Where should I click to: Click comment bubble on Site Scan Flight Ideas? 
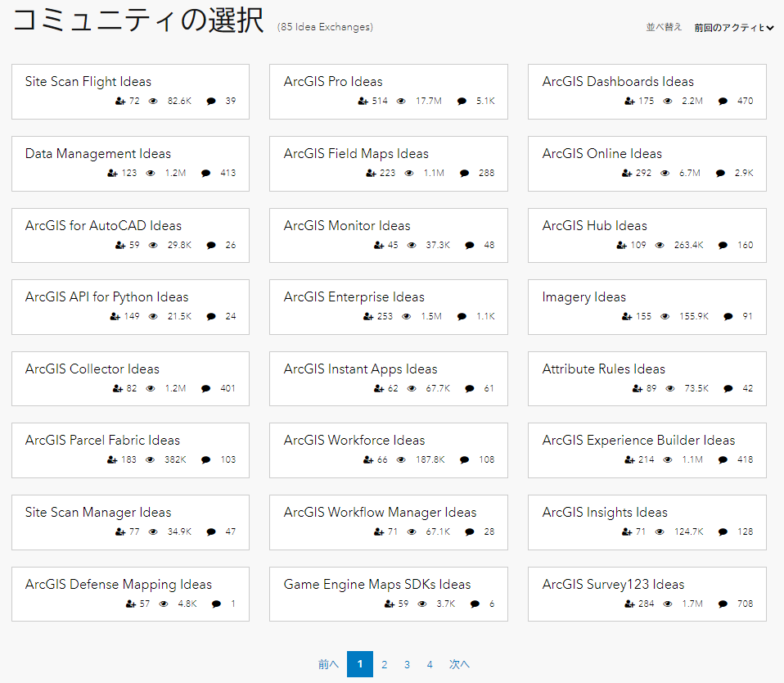click(x=211, y=101)
